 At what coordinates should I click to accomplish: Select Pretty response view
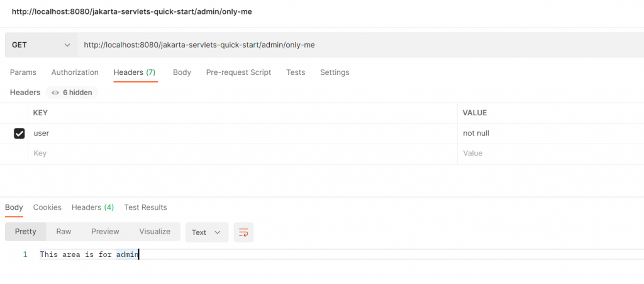tap(25, 232)
